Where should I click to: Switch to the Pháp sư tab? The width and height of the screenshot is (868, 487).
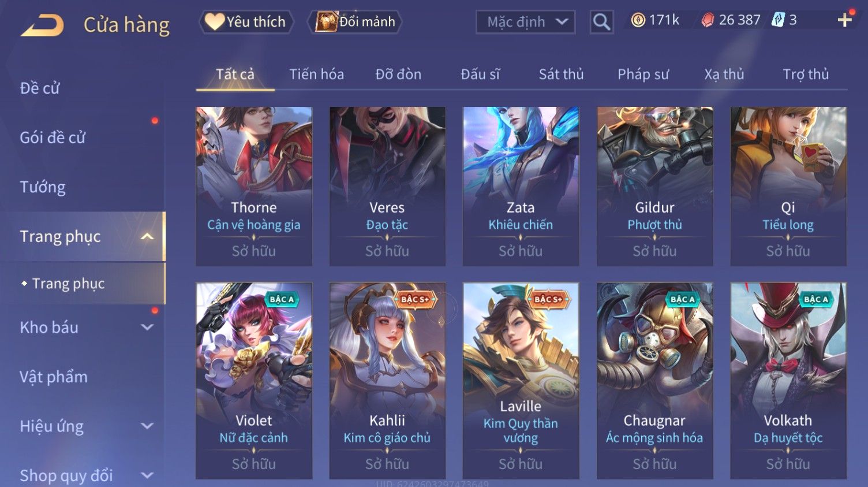click(x=643, y=75)
